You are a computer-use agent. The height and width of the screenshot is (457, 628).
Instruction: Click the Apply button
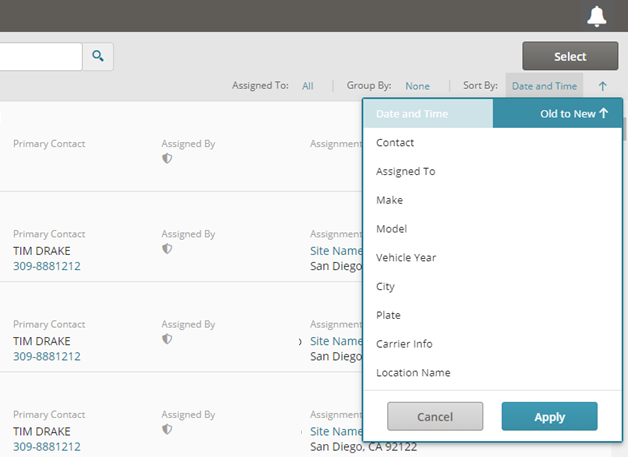(x=549, y=417)
